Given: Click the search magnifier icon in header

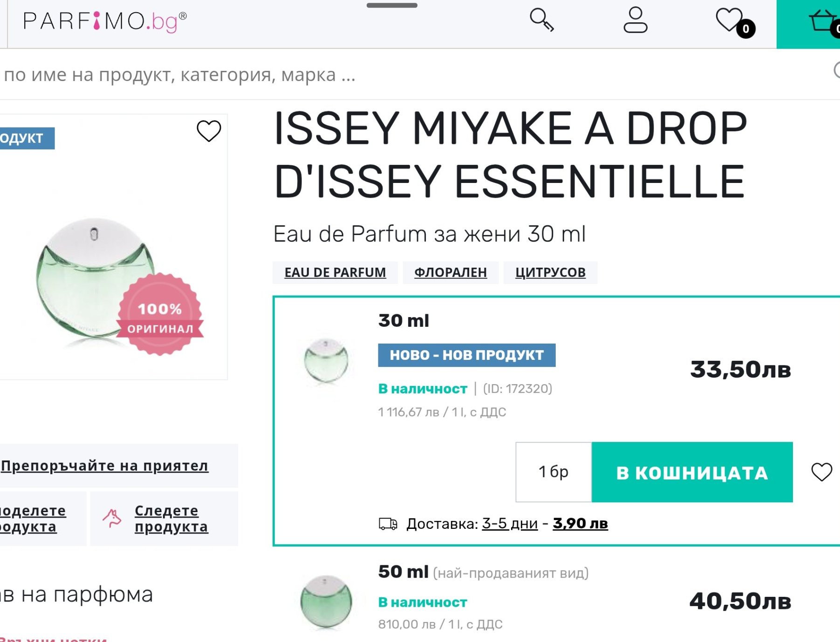Looking at the screenshot, I should tap(541, 20).
